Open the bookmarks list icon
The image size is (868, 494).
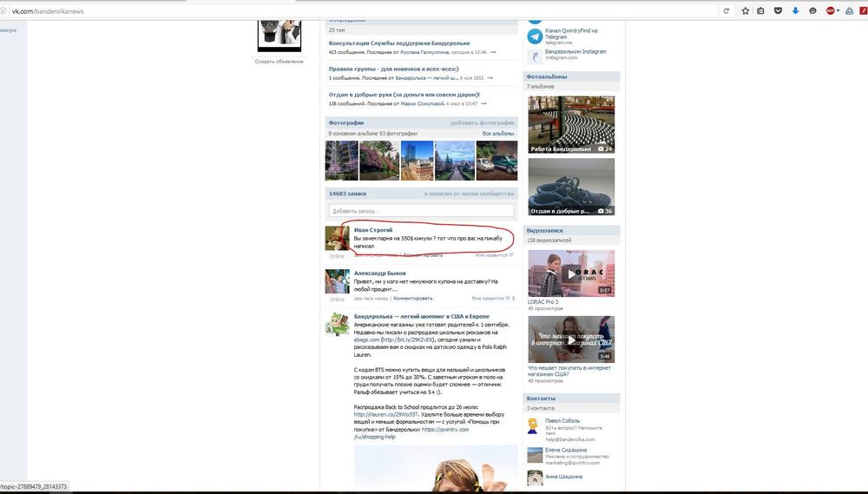[761, 10]
